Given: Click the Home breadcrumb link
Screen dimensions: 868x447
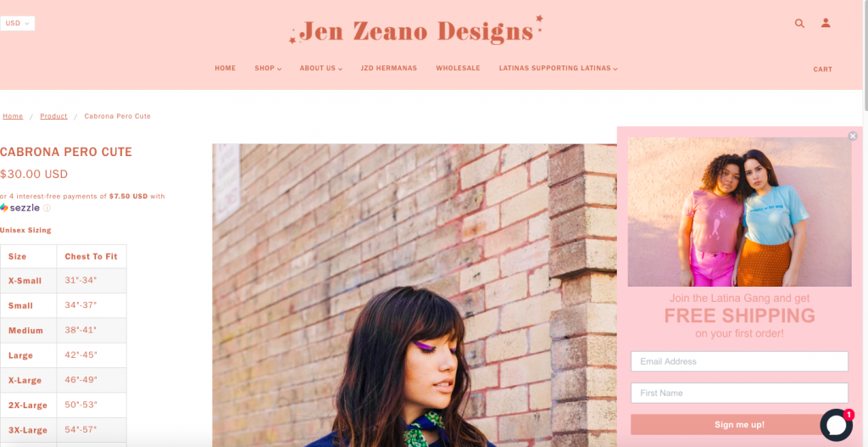Looking at the screenshot, I should (13, 116).
